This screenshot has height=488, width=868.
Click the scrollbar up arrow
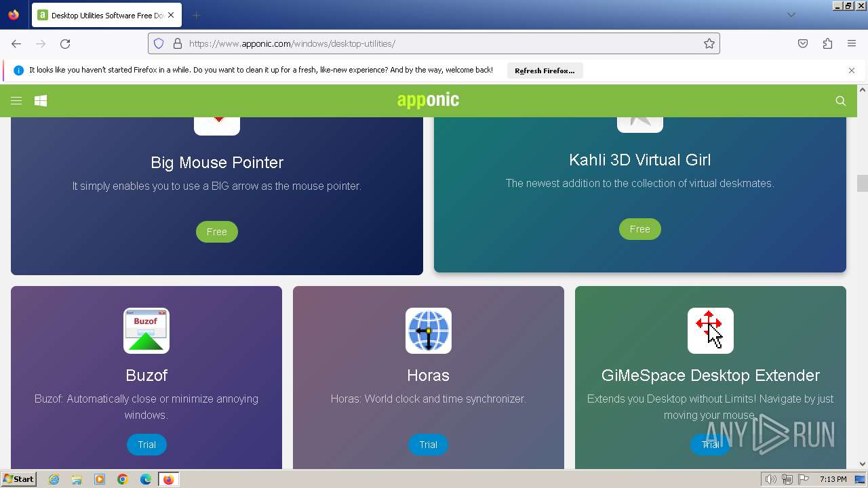coord(863,89)
